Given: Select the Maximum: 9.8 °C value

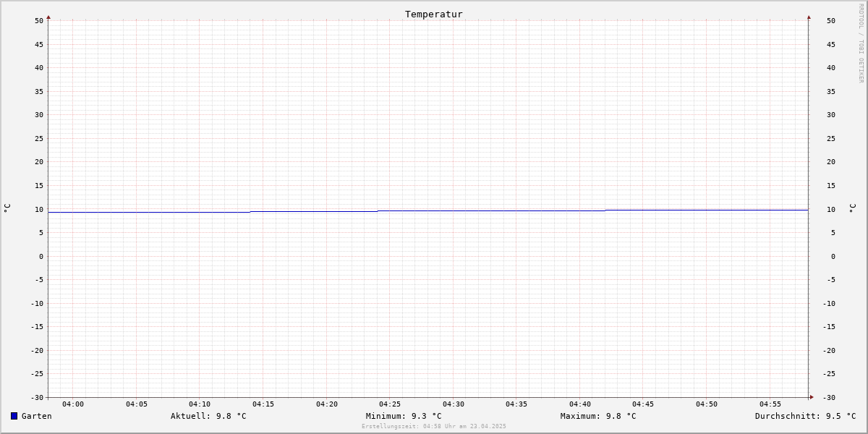Looking at the screenshot, I should (598, 416).
